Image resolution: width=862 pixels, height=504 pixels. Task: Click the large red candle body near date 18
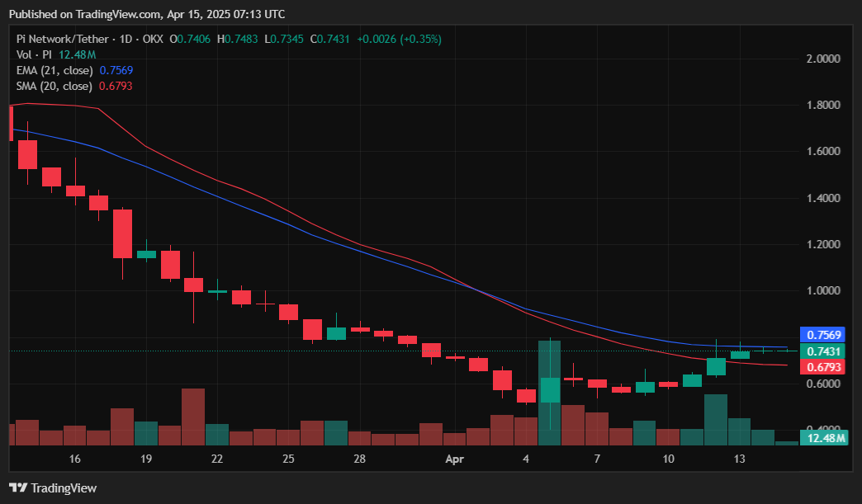click(122, 233)
